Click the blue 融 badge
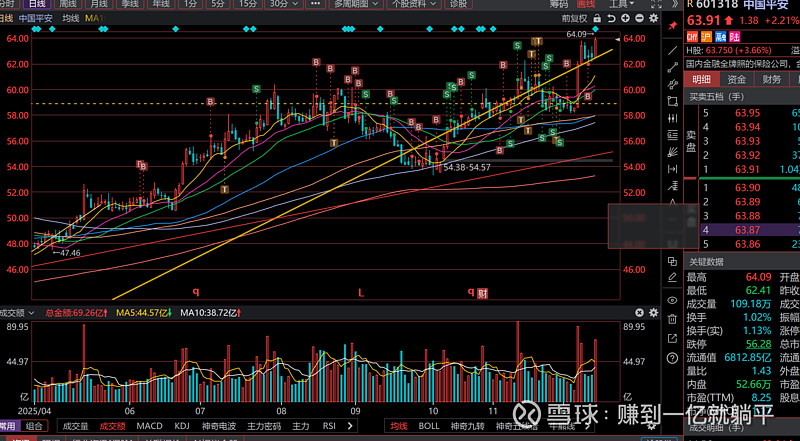This screenshot has width=800, height=441. (720, 37)
